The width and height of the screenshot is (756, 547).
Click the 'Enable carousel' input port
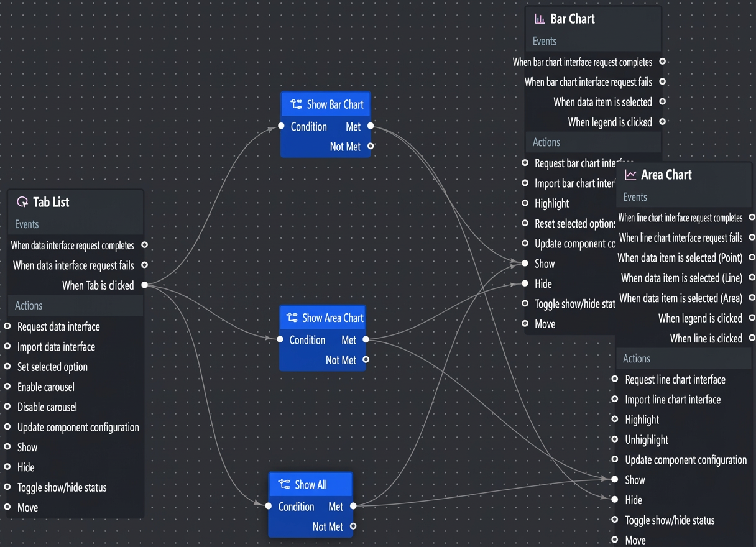click(7, 387)
